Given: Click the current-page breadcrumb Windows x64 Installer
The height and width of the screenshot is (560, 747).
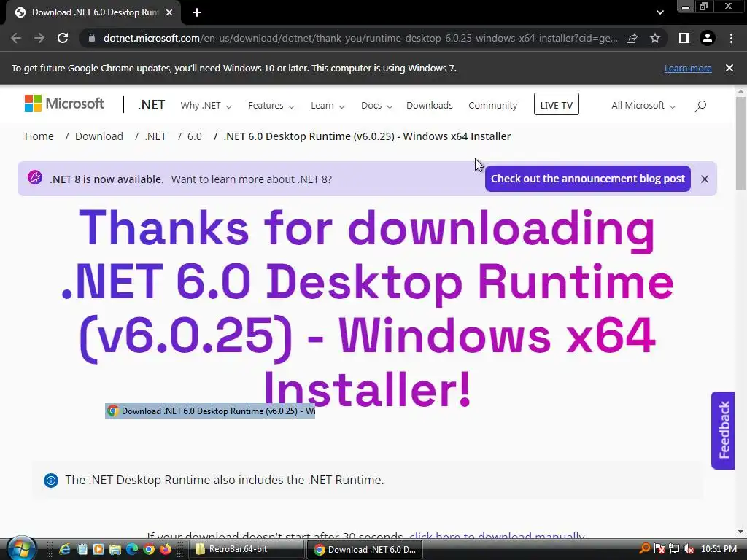Looking at the screenshot, I should click(368, 136).
